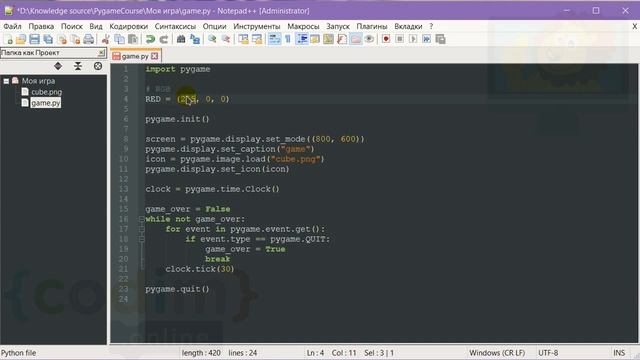Click the clock.tick(30) code line
Image resolution: width=640 pixels, height=360 pixels.
pos(200,269)
